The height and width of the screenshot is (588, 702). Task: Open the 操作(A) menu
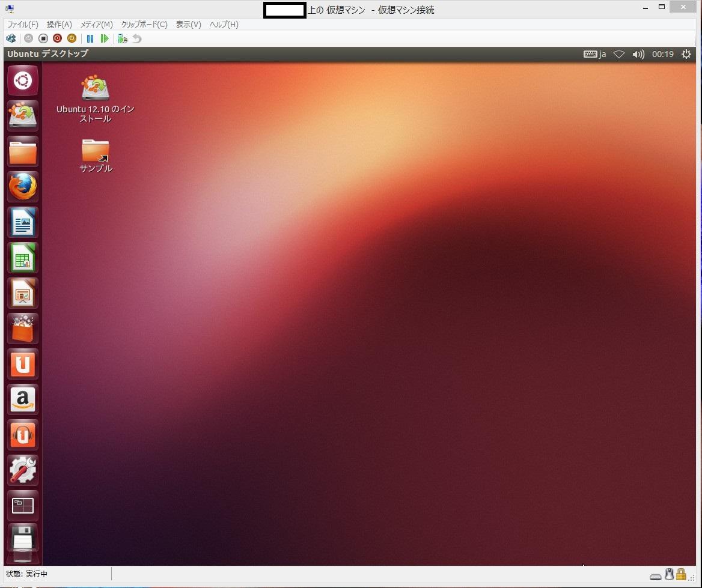(x=59, y=24)
